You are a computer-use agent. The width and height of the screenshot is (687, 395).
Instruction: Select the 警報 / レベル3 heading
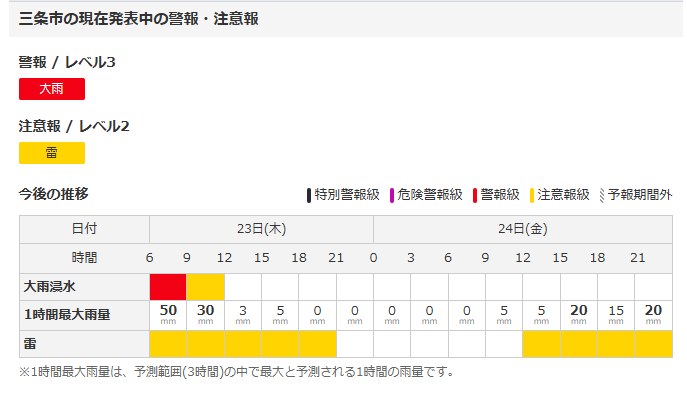pos(67,62)
